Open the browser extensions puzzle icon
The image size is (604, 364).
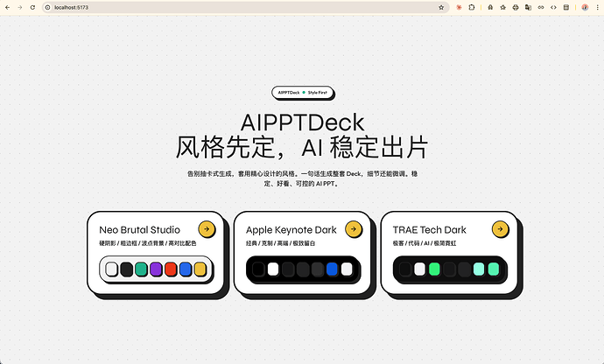[473, 7]
